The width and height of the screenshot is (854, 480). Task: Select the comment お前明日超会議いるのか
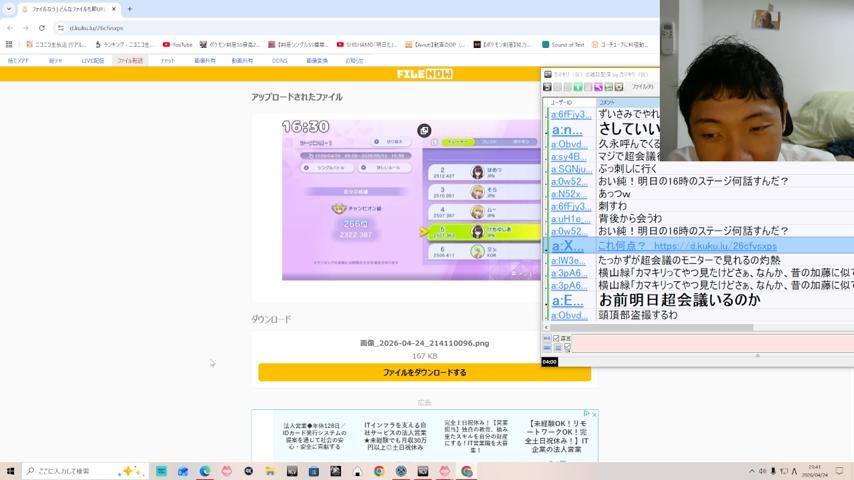point(679,300)
